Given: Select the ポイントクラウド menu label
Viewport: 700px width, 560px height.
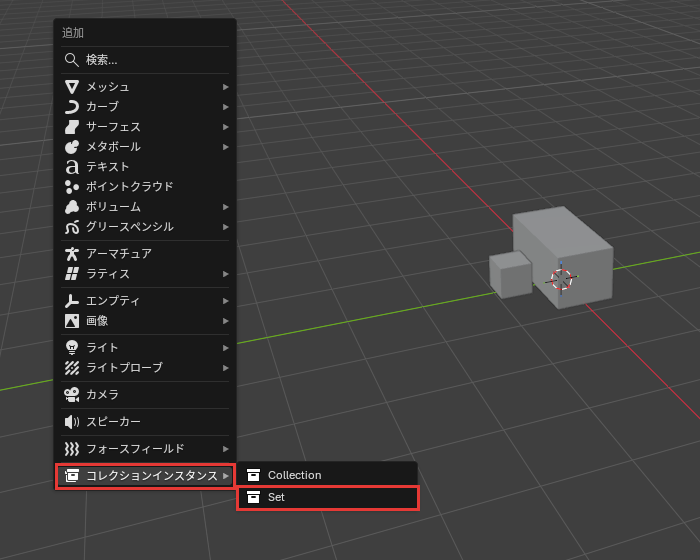Looking at the screenshot, I should (129, 187).
